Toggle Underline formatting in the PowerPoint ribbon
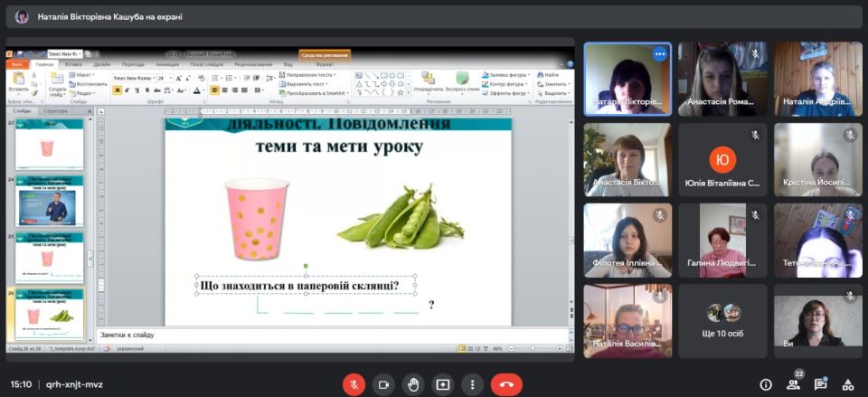 137,90
